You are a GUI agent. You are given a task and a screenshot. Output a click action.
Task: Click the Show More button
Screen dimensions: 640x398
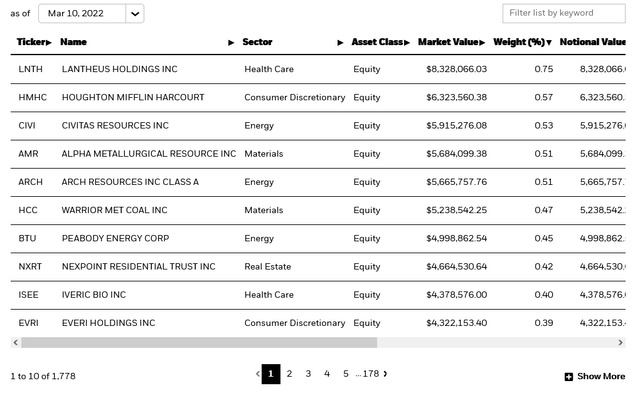click(595, 376)
